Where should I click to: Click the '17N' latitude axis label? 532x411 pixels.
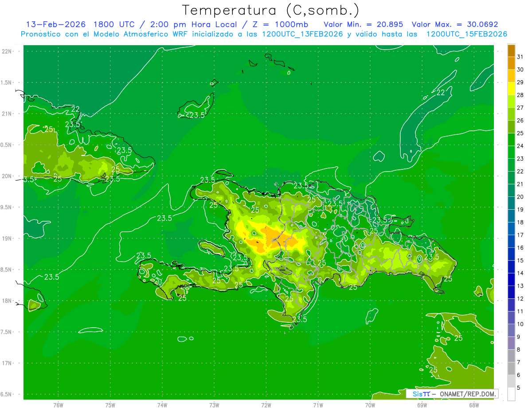[x=7, y=363]
